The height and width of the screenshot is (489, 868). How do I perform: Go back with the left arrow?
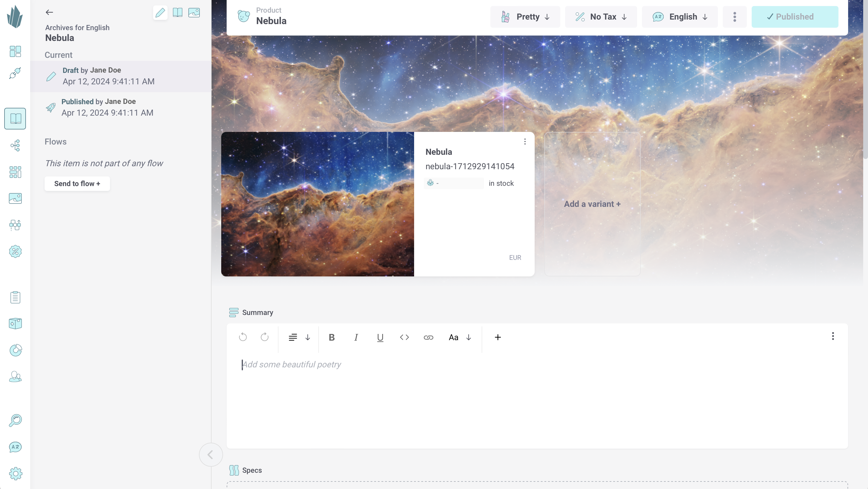point(49,12)
